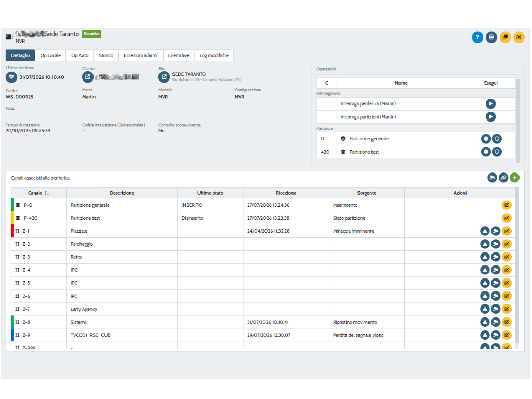Viewport: 532px width, 399px height.
Task: Edit the Z-3 Retro channel
Action: (507, 257)
